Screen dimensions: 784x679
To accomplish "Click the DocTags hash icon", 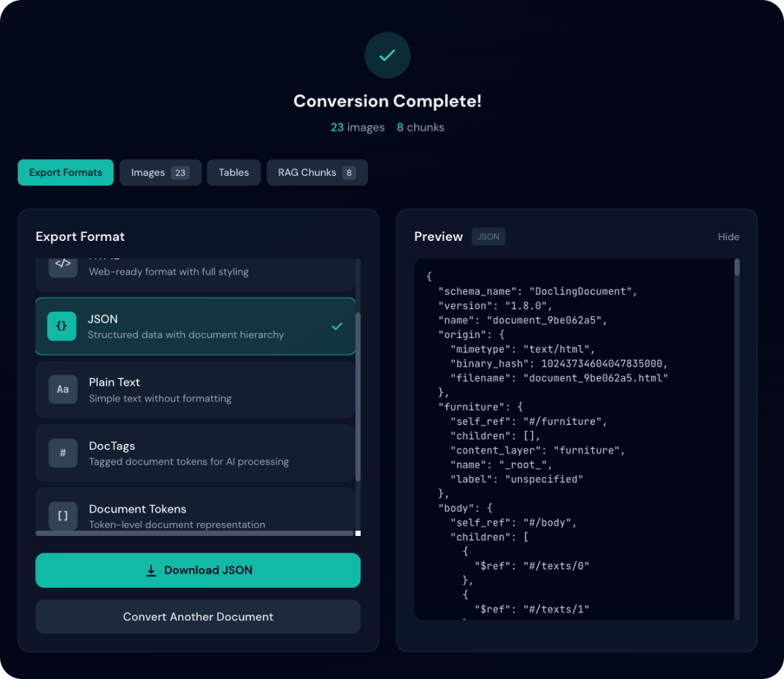I will point(63,453).
